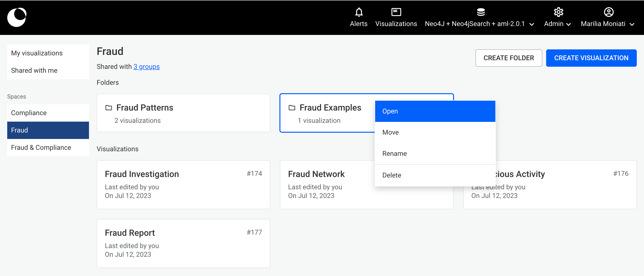The height and width of the screenshot is (276, 644).
Task: Expand the Neo4J data source dropdown chevron
Action: [x=532, y=24]
